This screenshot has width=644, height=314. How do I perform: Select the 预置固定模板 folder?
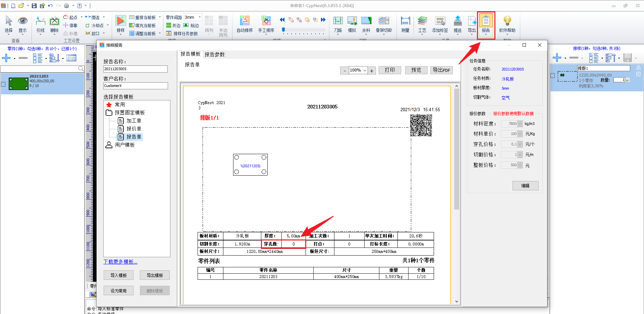pyautogui.click(x=130, y=113)
